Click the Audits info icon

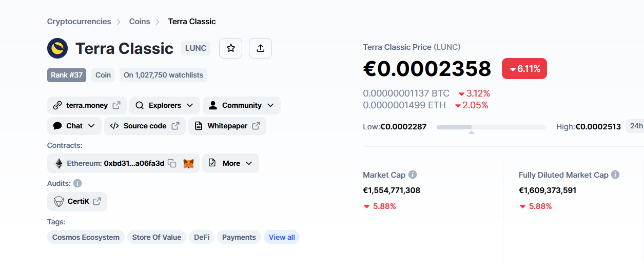[77, 183]
